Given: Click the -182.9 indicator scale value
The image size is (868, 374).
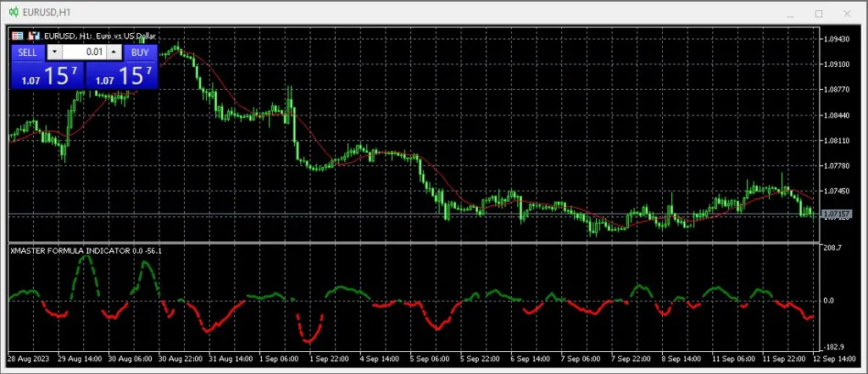Looking at the screenshot, I should tap(834, 347).
